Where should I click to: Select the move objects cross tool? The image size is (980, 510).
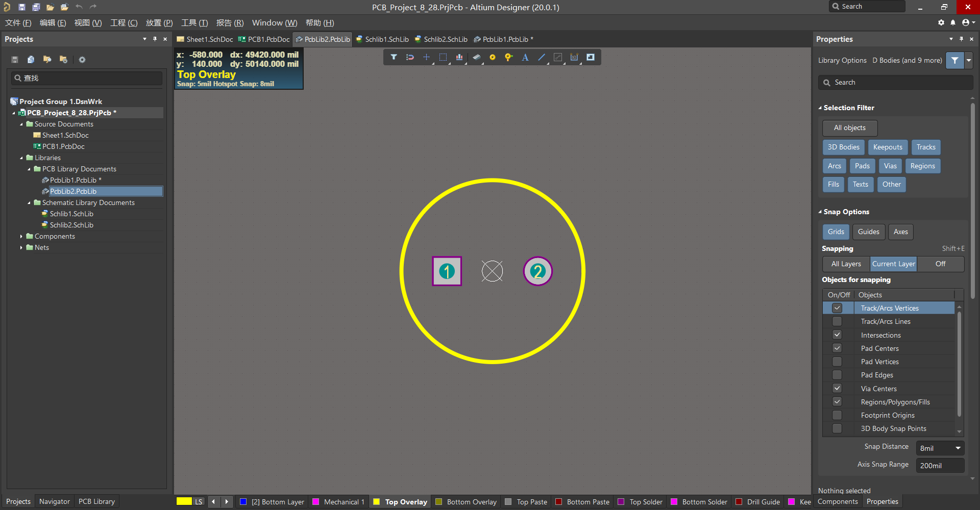click(426, 57)
